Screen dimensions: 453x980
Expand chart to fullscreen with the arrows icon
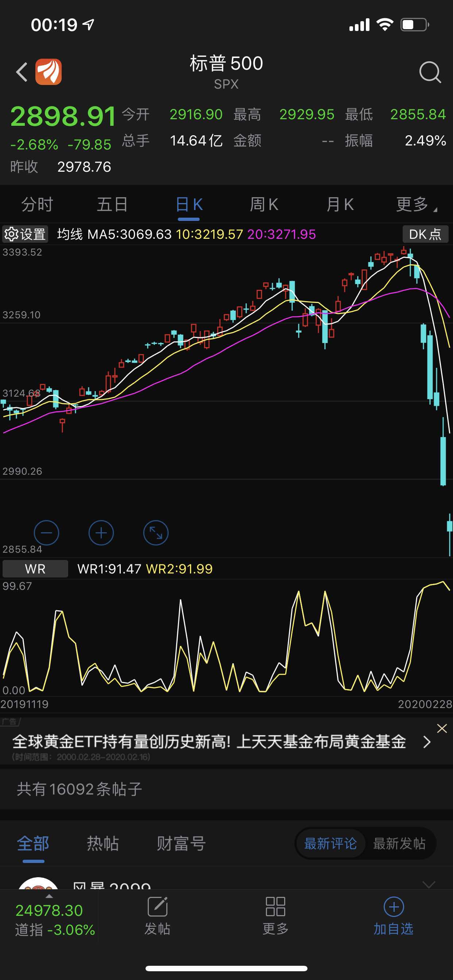click(x=156, y=533)
